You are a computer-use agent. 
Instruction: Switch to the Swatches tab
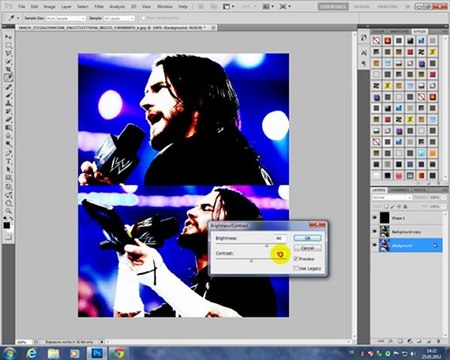[399, 31]
